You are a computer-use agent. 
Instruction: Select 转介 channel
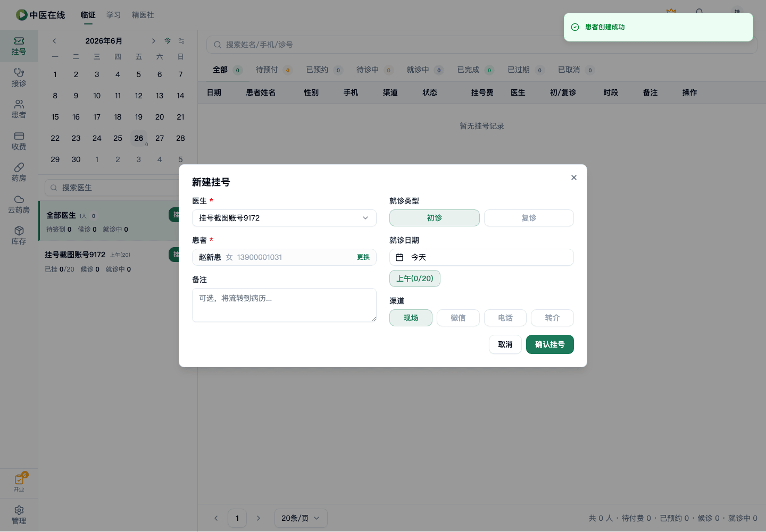click(552, 318)
